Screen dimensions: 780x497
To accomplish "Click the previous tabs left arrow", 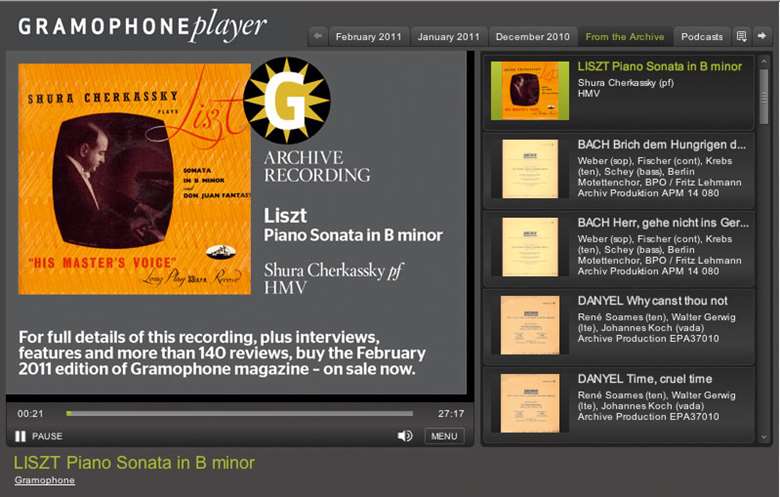I will (318, 36).
